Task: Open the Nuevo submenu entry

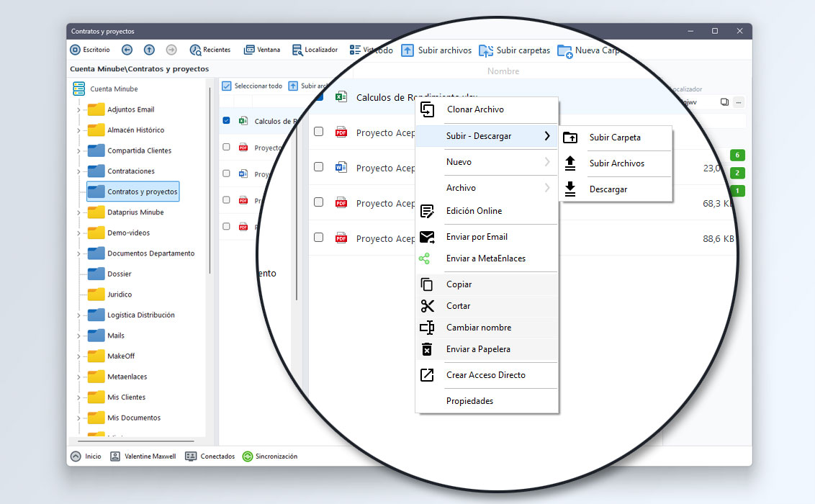Action: [487, 162]
